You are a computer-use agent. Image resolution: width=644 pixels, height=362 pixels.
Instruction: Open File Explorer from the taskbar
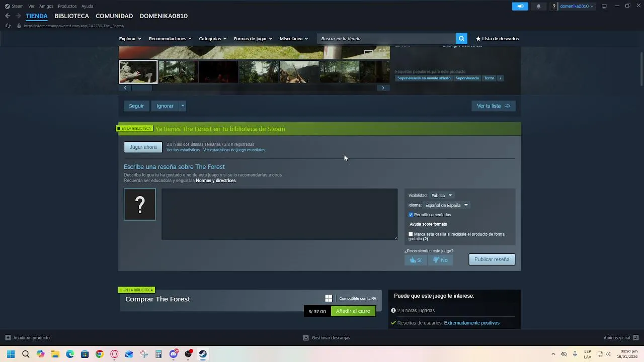pyautogui.click(x=55, y=354)
